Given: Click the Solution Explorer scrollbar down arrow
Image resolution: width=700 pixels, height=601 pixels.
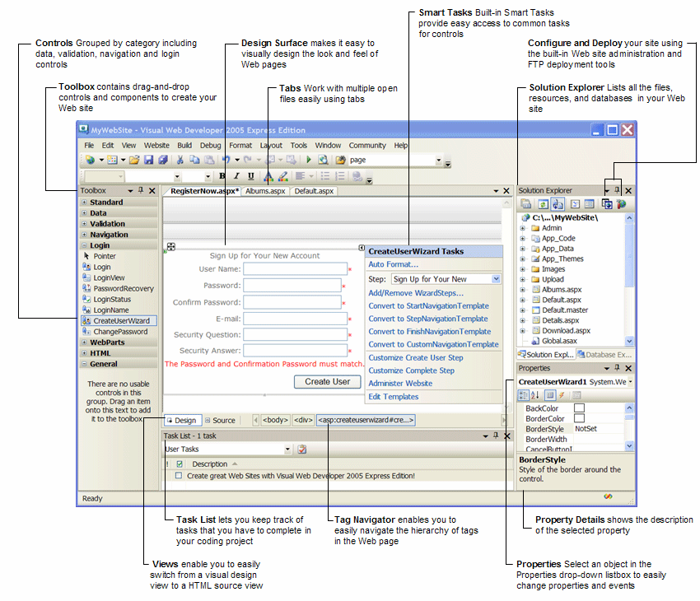Looking at the screenshot, I should coord(629,341).
